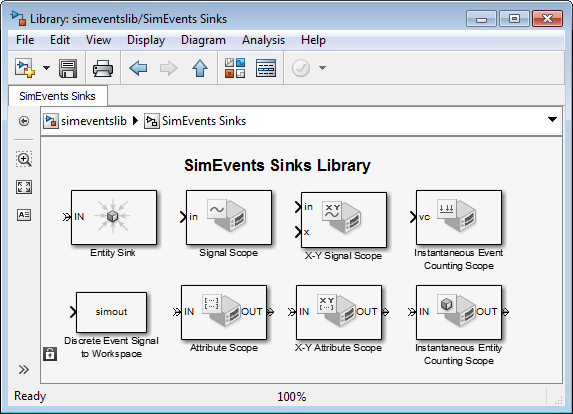
Task: Click the 'X-Y Signal Scope' label
Action: (x=343, y=256)
